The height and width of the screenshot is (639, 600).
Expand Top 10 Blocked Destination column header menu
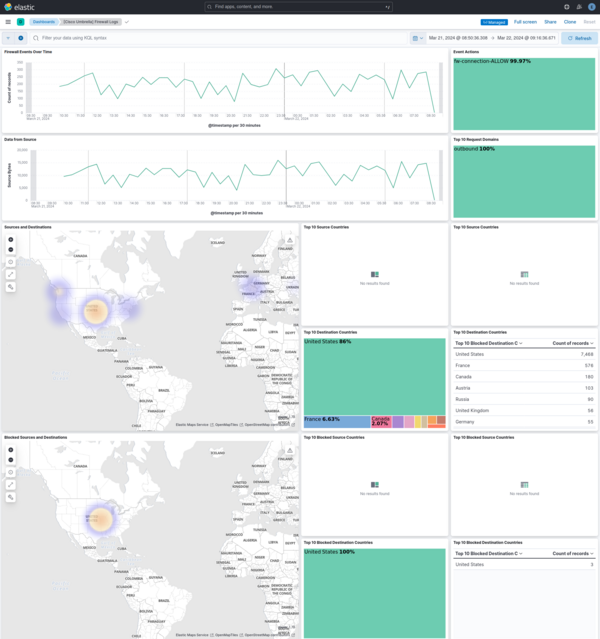(519, 553)
